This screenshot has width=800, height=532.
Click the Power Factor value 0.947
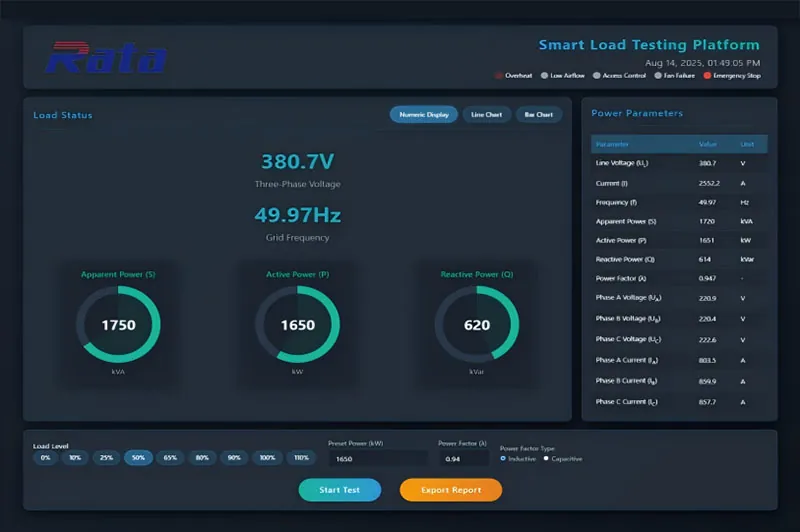coord(707,278)
